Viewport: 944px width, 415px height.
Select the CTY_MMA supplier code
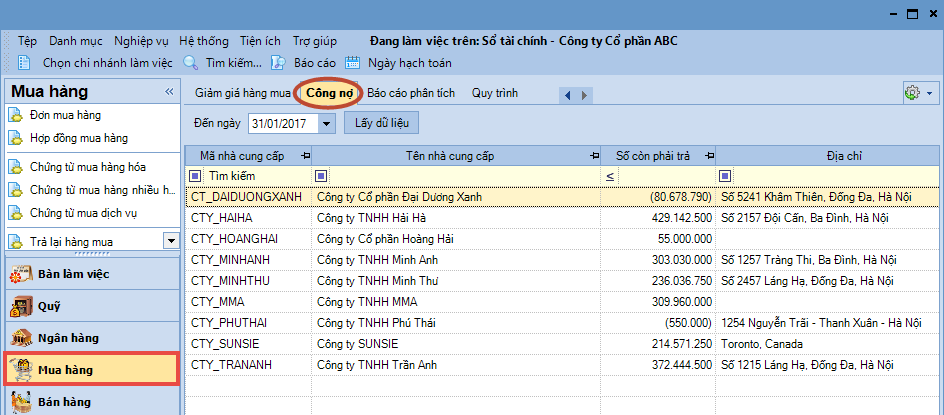click(x=217, y=302)
